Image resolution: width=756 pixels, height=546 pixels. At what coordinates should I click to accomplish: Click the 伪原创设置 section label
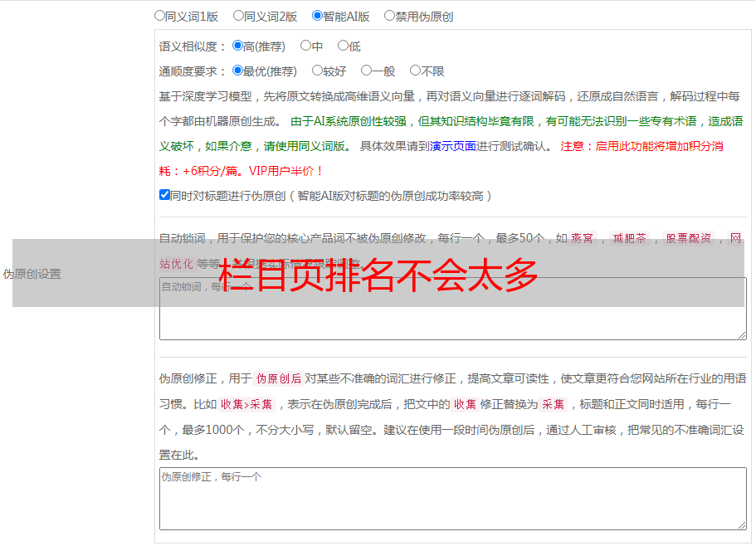[x=32, y=274]
